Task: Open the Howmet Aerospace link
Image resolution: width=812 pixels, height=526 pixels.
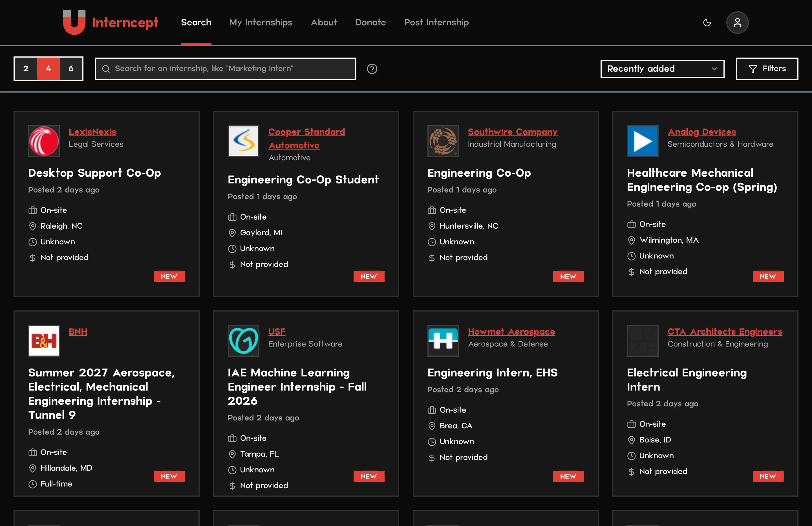Action: [x=511, y=332]
